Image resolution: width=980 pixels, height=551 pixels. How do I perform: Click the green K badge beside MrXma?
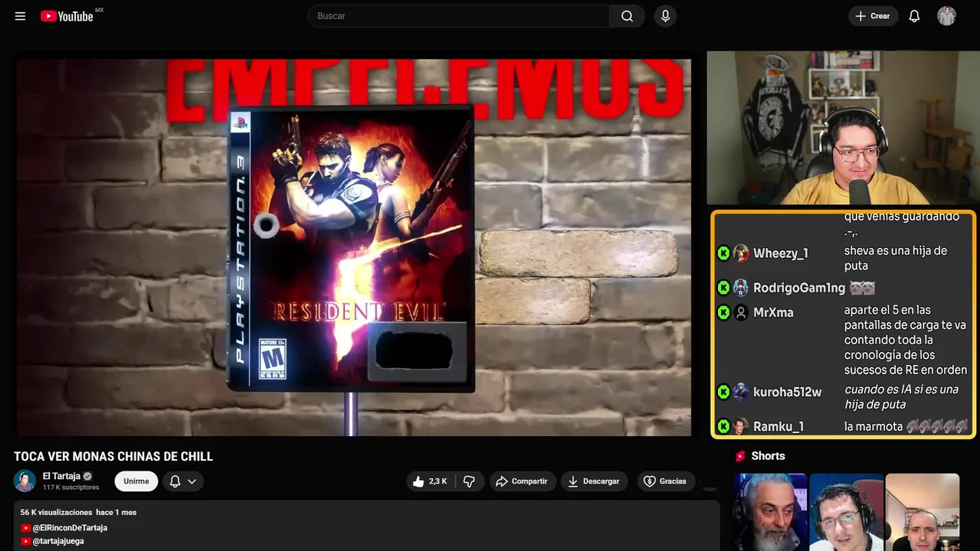[x=724, y=312]
